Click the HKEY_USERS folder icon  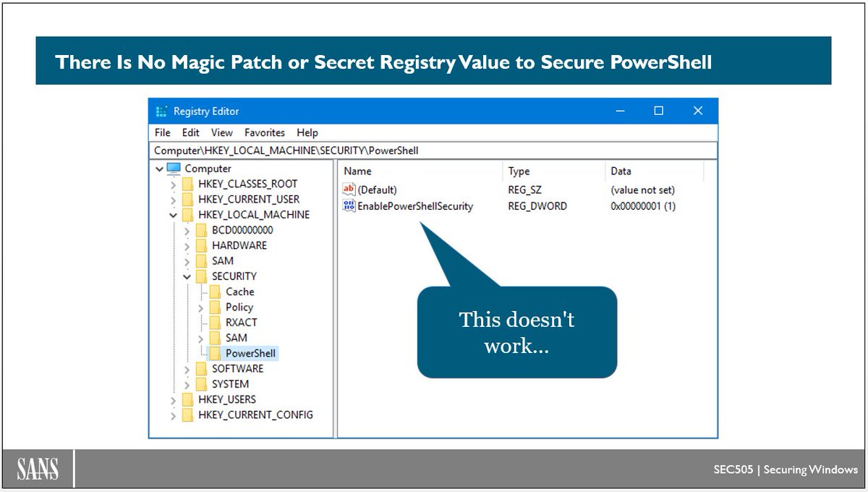(188, 399)
